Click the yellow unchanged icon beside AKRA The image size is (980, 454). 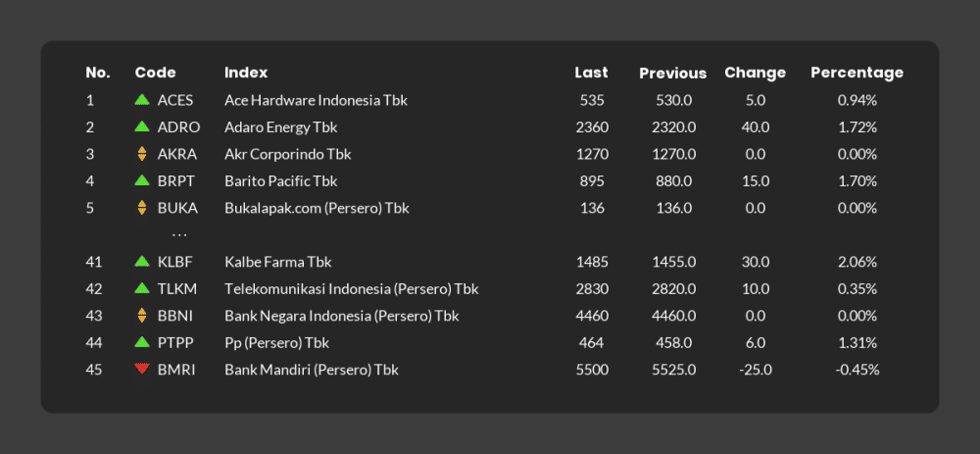click(x=142, y=154)
